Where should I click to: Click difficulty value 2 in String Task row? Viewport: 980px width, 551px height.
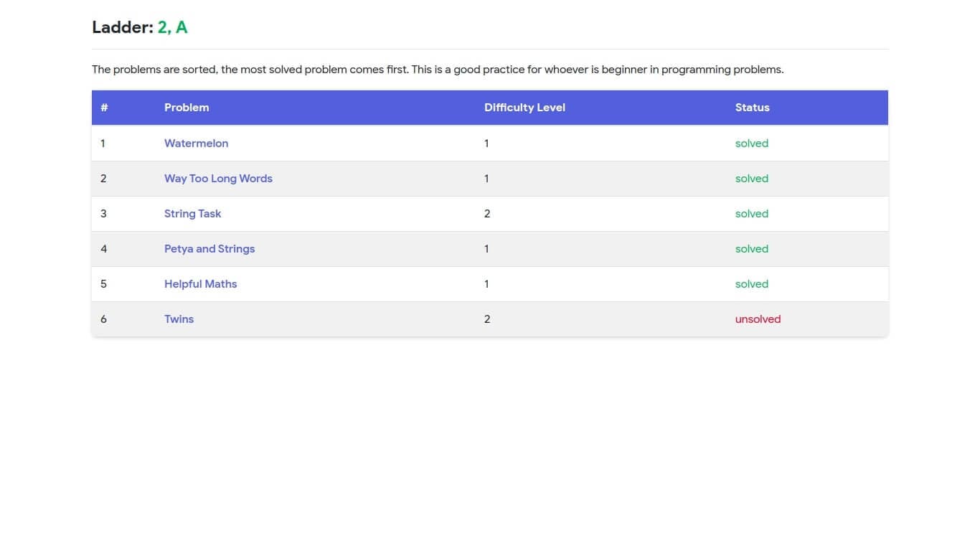(487, 214)
